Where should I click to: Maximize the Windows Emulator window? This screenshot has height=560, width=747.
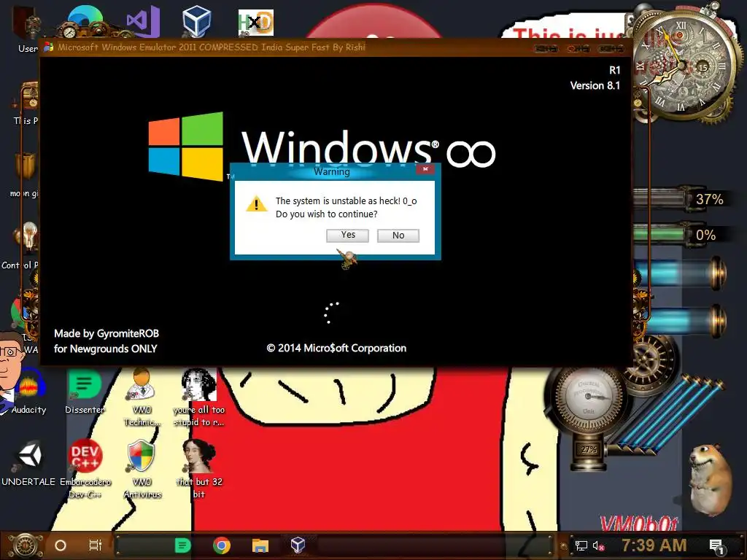coord(578,49)
